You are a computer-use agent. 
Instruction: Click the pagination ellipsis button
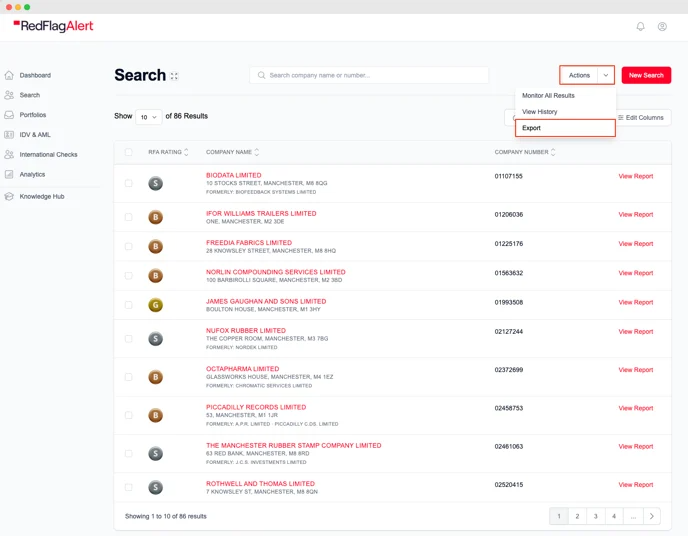[633, 516]
